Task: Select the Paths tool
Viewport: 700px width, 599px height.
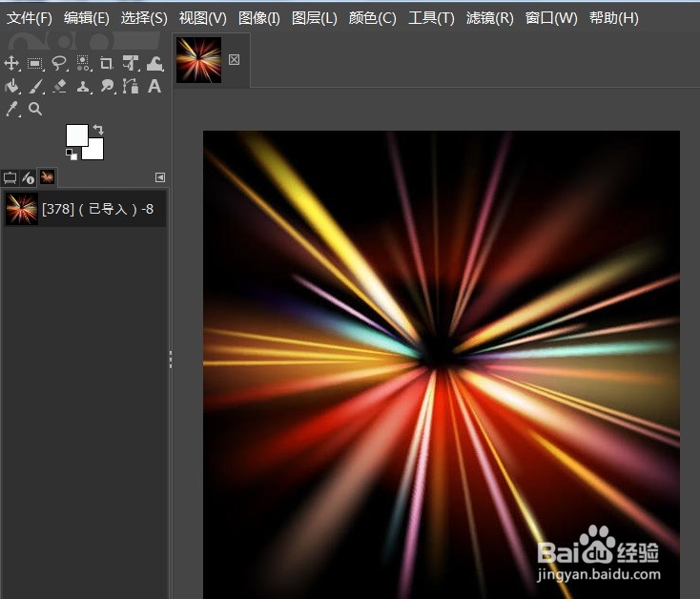Action: tap(131, 86)
